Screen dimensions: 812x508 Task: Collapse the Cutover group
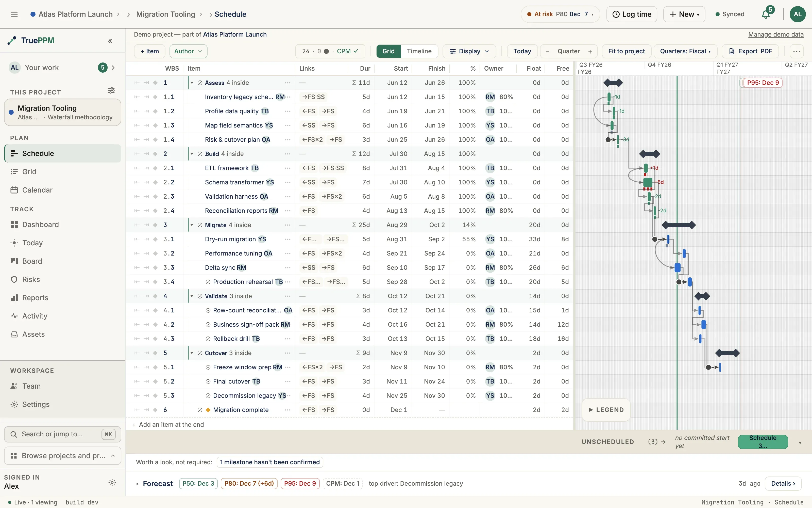[192, 353]
